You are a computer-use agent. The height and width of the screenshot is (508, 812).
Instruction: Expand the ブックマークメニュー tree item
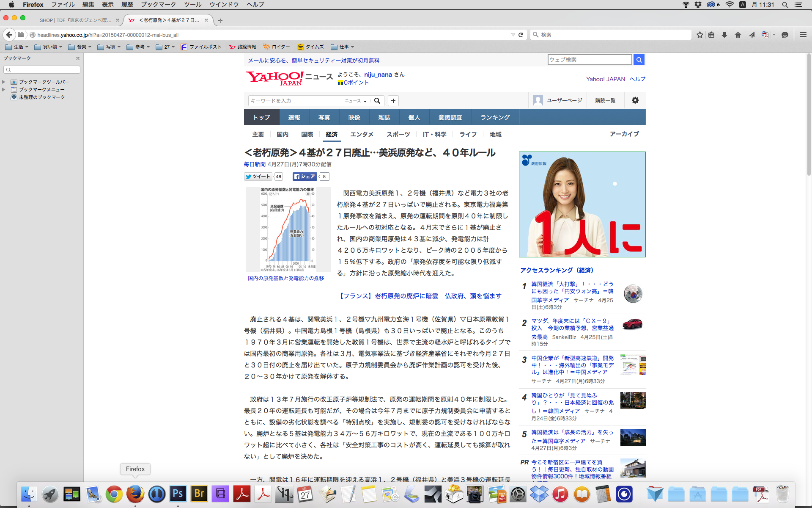pyautogui.click(x=4, y=89)
